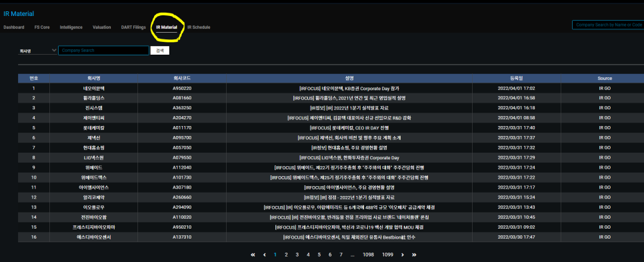Select the IR Material tab

pyautogui.click(x=167, y=27)
